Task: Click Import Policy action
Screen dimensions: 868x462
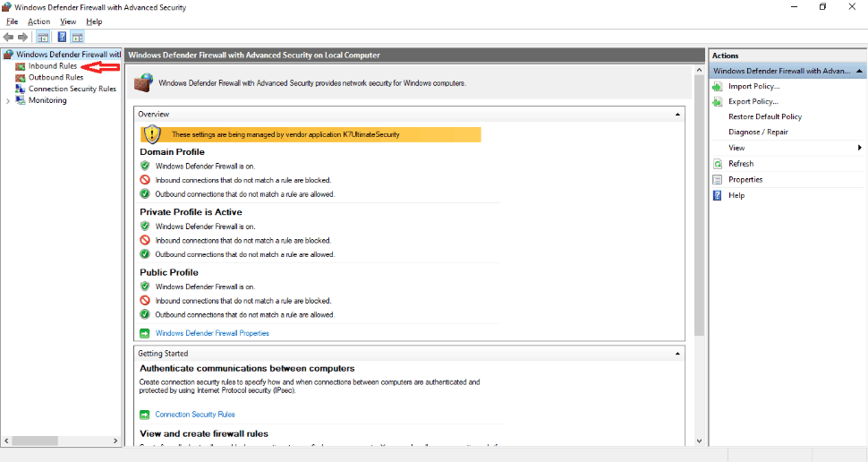Action: coord(754,87)
